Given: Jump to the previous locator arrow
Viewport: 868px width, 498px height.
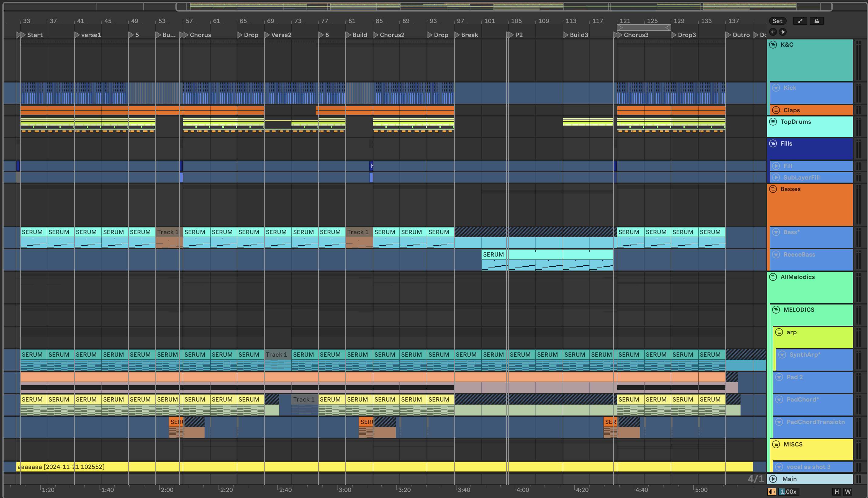Looking at the screenshot, I should [x=773, y=32].
